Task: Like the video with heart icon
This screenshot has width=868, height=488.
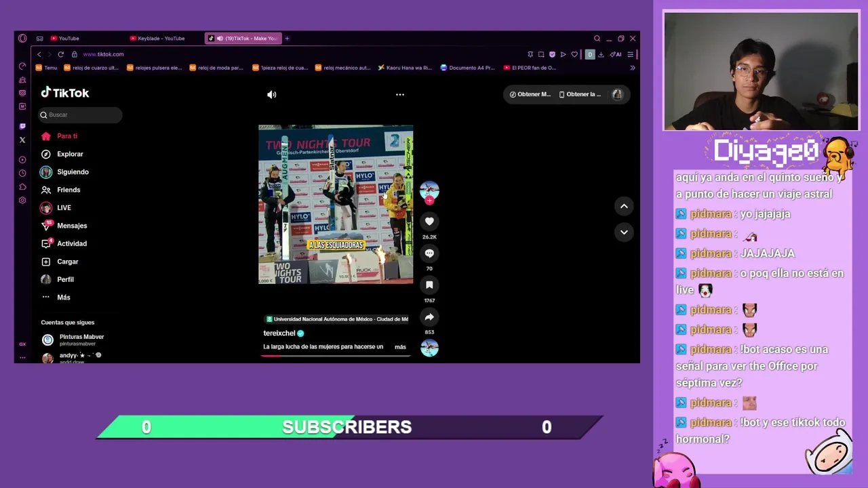Action: [429, 221]
